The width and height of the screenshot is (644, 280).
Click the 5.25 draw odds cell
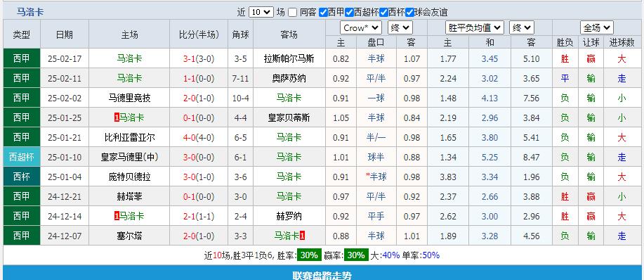[489, 158]
